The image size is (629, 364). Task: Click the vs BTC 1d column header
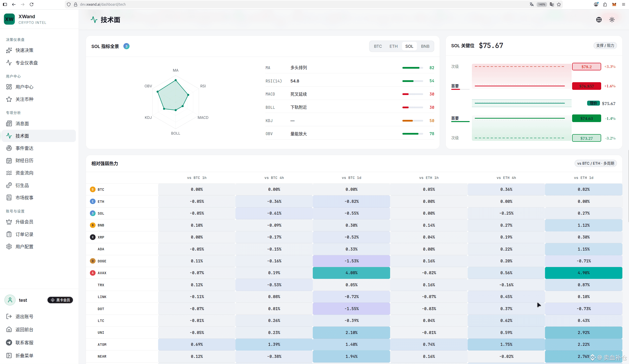coord(351,178)
